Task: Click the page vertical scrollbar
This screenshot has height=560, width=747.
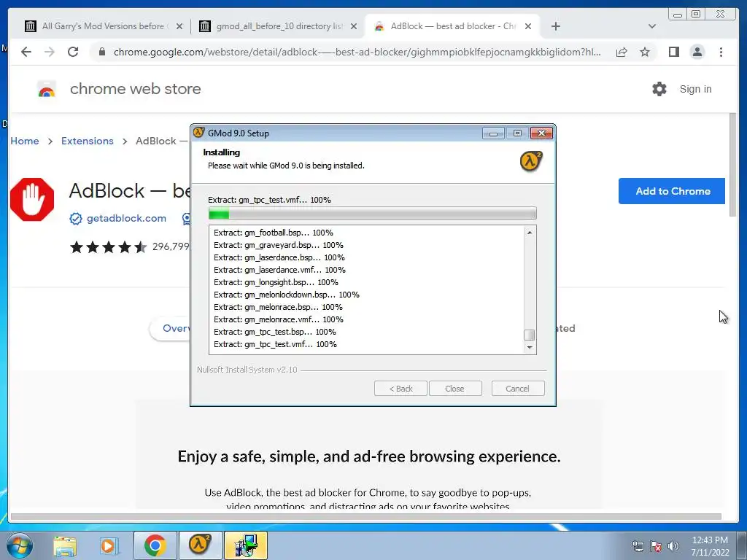Action: point(732,165)
